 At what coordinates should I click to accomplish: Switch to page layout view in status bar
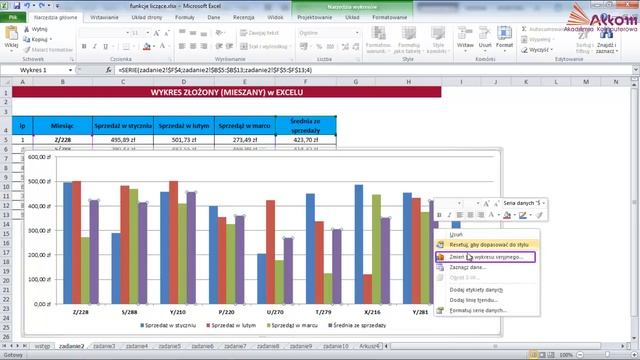point(542,355)
